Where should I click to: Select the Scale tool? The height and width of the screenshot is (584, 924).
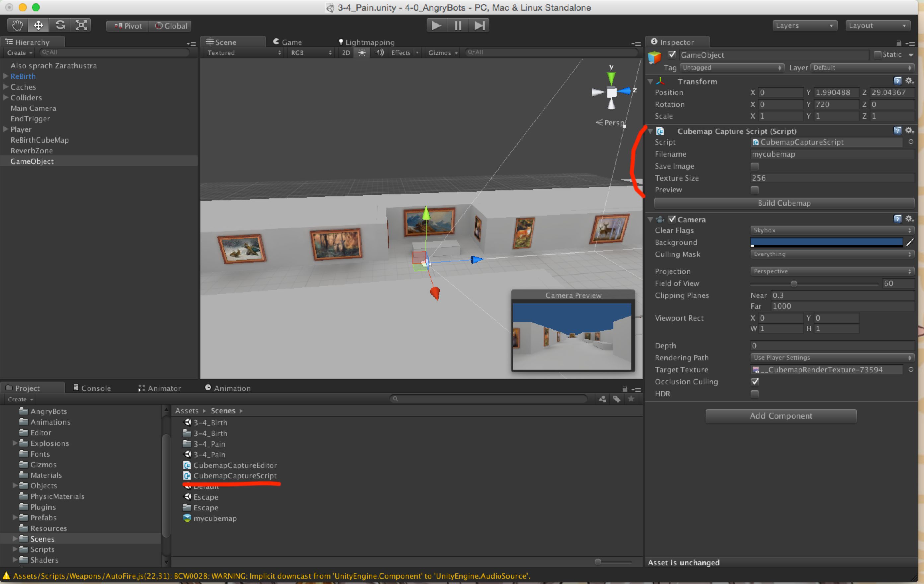(81, 25)
